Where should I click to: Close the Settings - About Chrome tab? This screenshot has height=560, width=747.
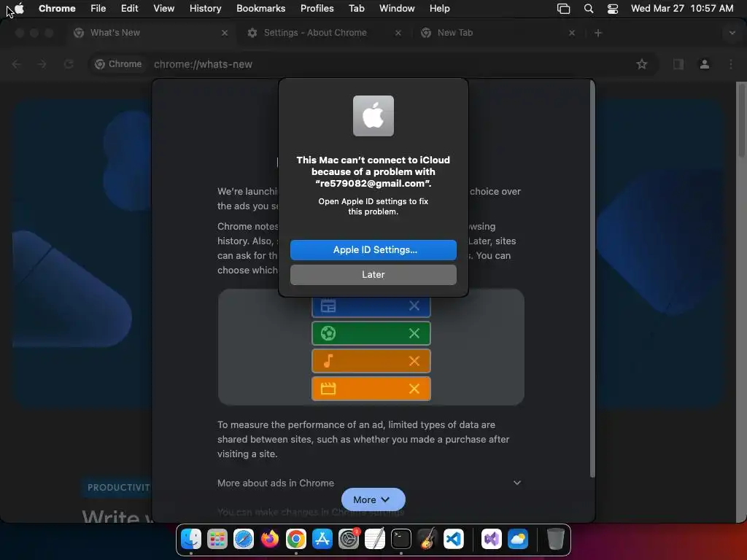pyautogui.click(x=398, y=33)
